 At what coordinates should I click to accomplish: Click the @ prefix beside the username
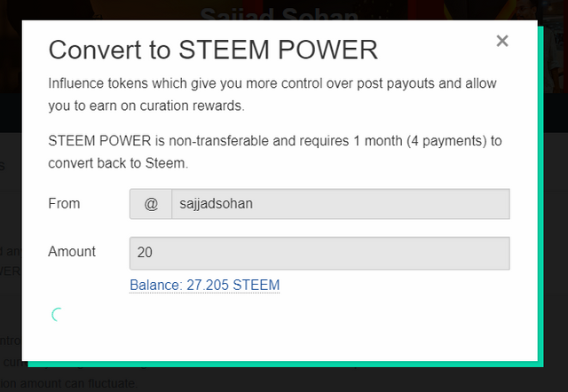pos(151,204)
